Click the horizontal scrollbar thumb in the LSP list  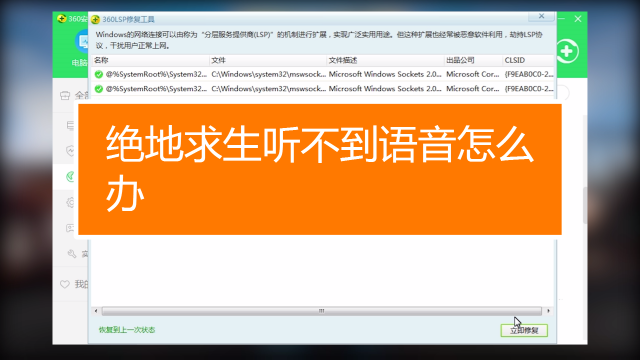(x=322, y=311)
